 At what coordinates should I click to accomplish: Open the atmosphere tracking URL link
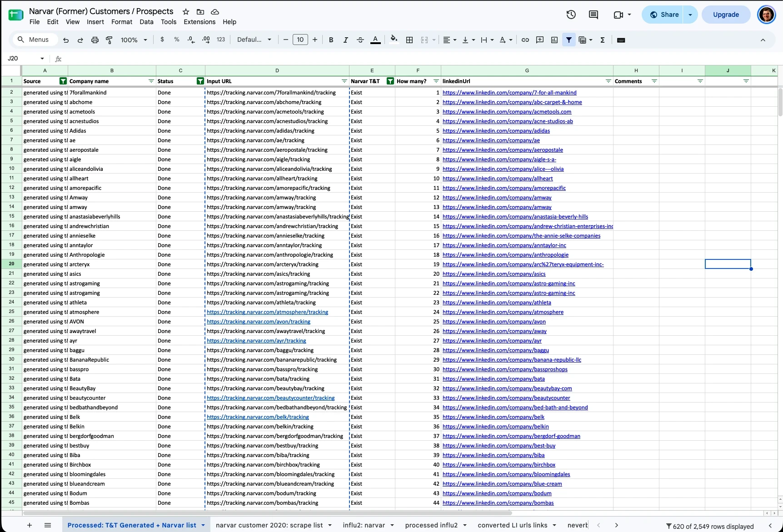[x=267, y=312]
